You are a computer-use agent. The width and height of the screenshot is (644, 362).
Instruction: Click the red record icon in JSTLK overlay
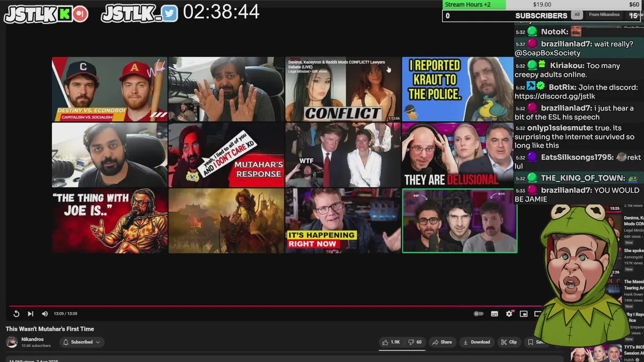click(80, 14)
